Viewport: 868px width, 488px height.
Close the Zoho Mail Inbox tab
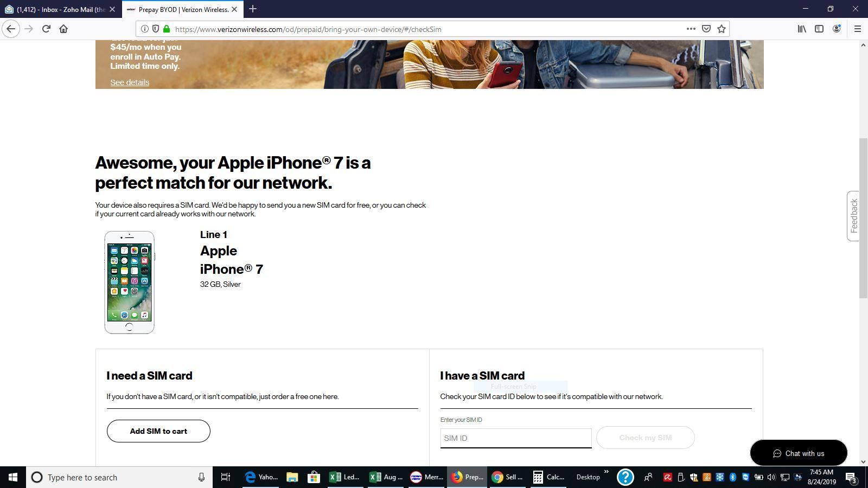112,9
